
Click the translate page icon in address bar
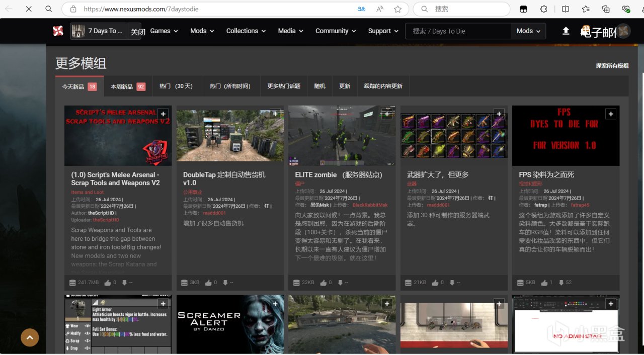pyautogui.click(x=361, y=9)
